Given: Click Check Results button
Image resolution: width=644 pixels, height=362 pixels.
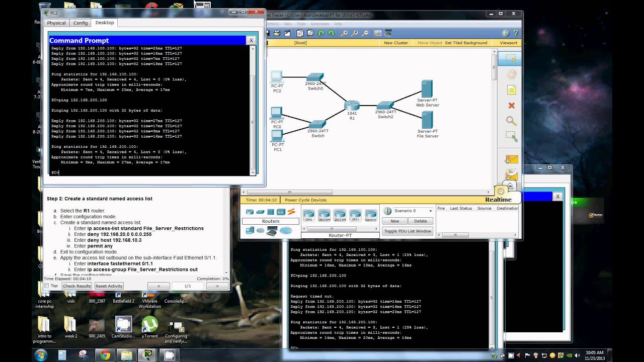Looking at the screenshot, I should pos(76,286).
